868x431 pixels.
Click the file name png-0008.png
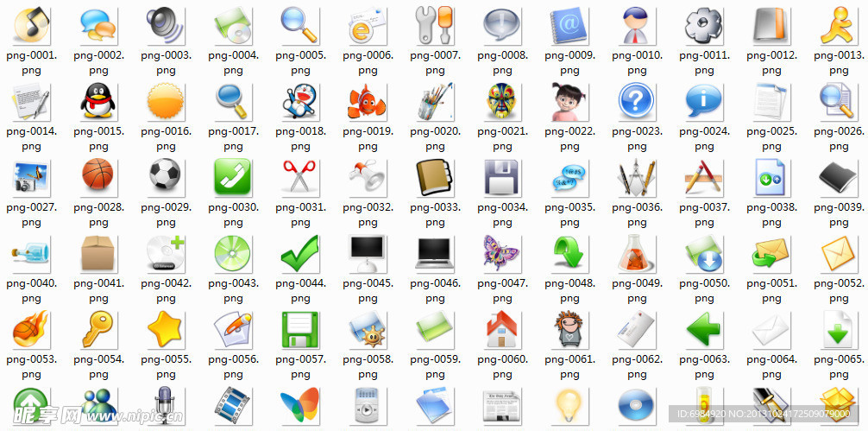coord(503,63)
